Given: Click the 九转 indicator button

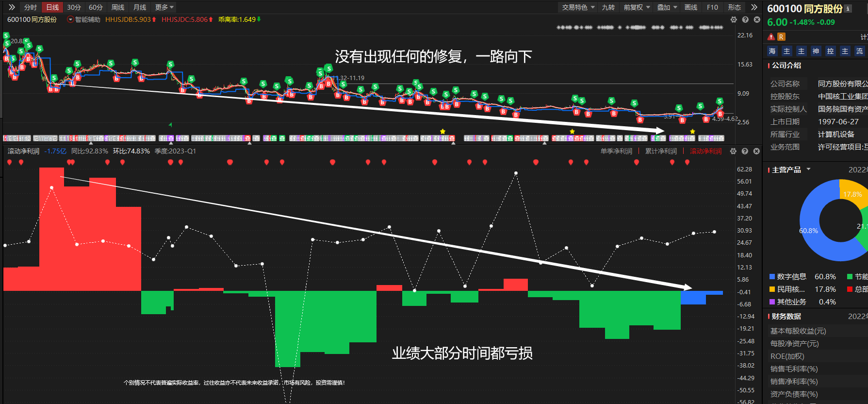Looking at the screenshot, I should (608, 7).
